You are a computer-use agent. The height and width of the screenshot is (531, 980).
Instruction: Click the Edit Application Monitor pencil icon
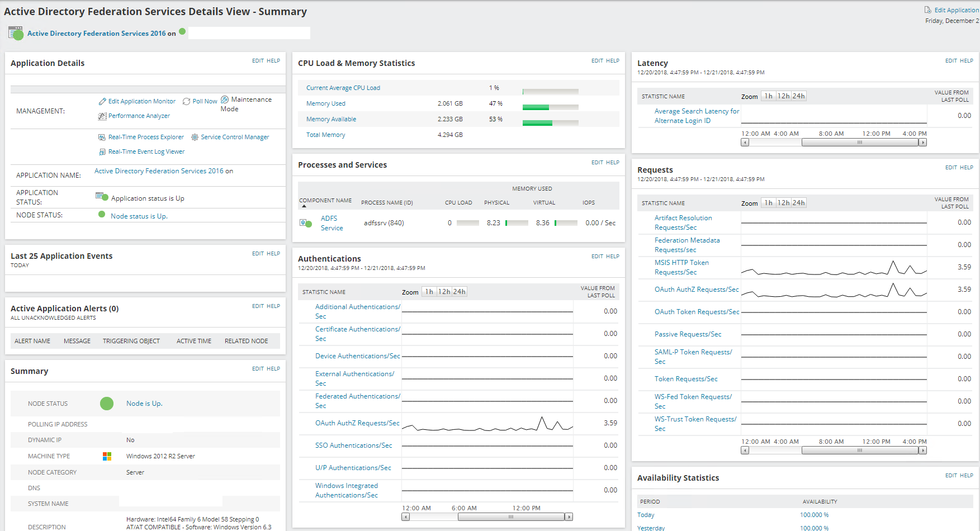tap(102, 102)
